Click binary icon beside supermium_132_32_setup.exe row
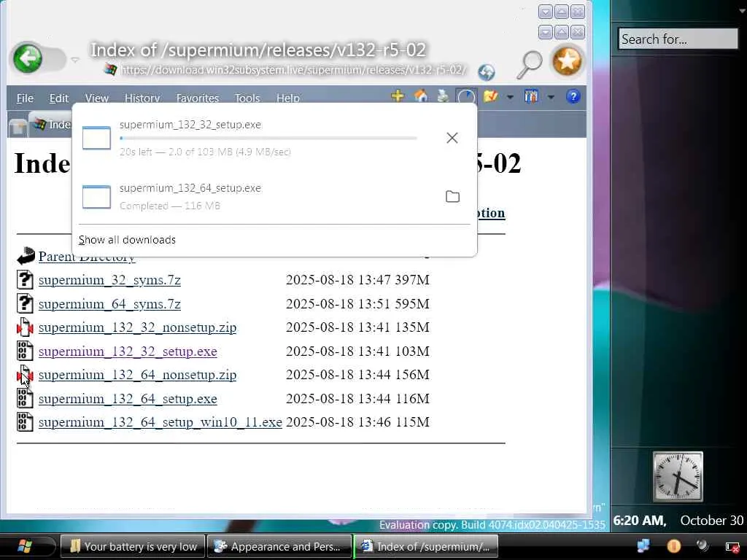The width and height of the screenshot is (747, 560). (x=25, y=351)
